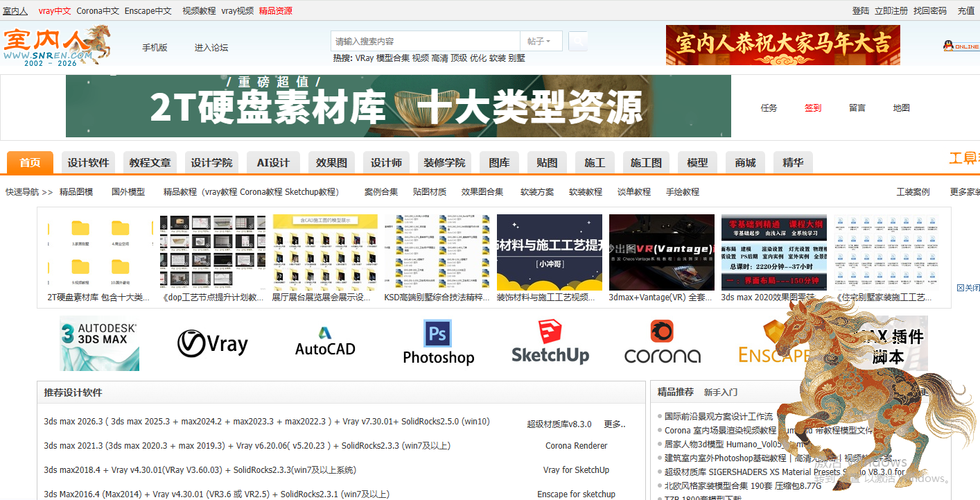Open the 3dmax+Vantage(VR) thumbnail
The height and width of the screenshot is (500, 980).
point(662,252)
